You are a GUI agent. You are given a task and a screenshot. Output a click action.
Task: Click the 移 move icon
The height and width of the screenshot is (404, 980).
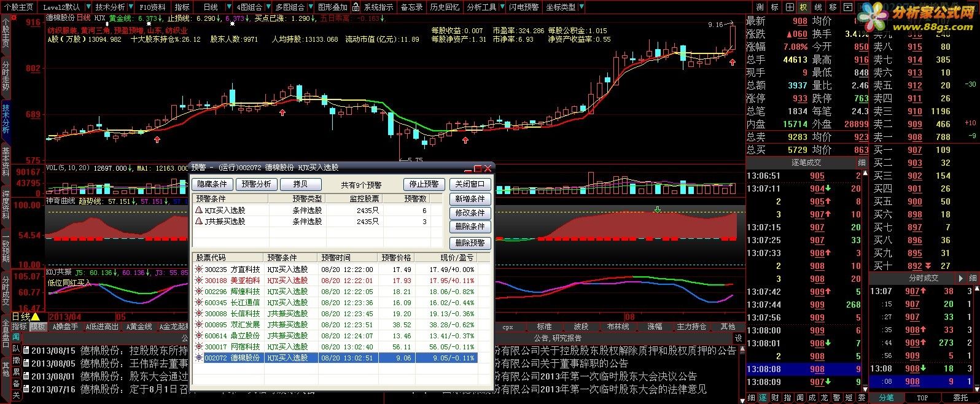(x=833, y=7)
